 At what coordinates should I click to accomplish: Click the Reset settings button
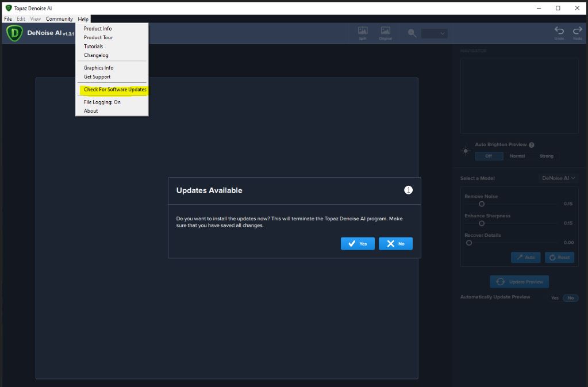(x=559, y=257)
